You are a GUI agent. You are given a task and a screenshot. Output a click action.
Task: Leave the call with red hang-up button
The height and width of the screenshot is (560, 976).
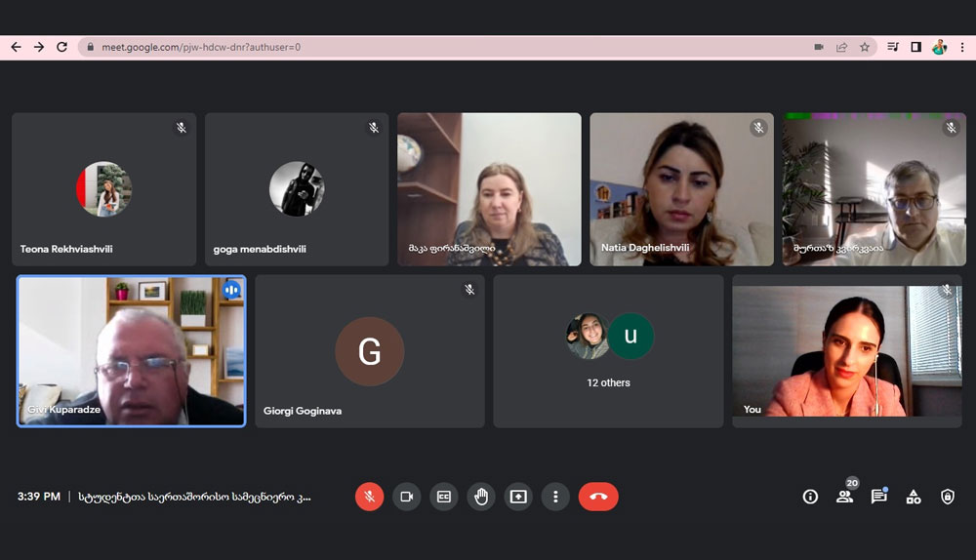(598, 497)
